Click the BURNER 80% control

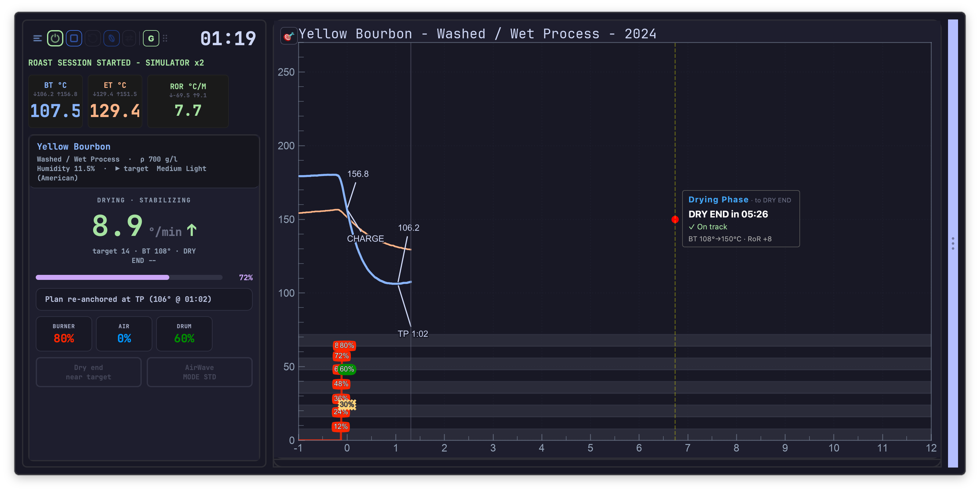(64, 334)
